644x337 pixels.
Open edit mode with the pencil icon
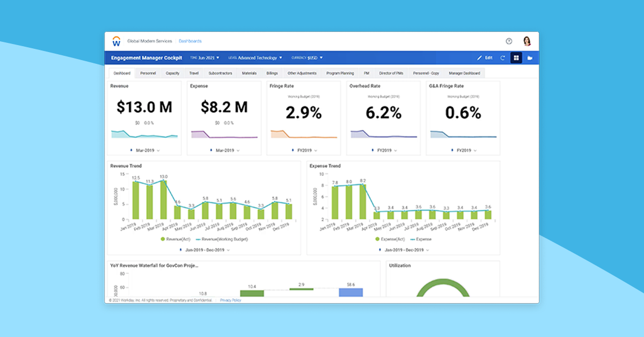(479, 57)
